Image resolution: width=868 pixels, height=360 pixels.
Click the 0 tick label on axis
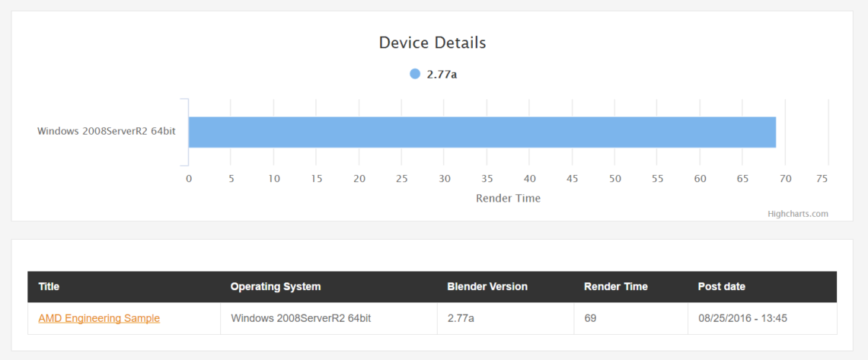(189, 179)
